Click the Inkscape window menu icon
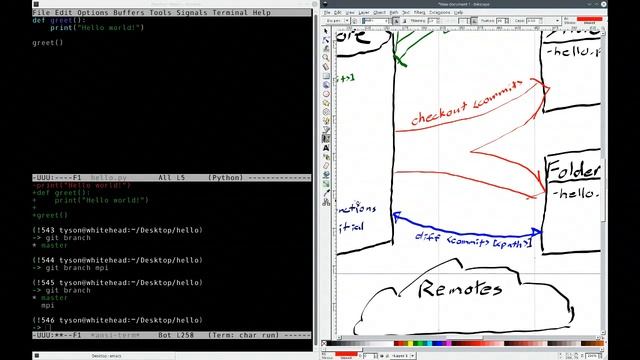Viewport: 640px width, 360px height. [x=324, y=4]
